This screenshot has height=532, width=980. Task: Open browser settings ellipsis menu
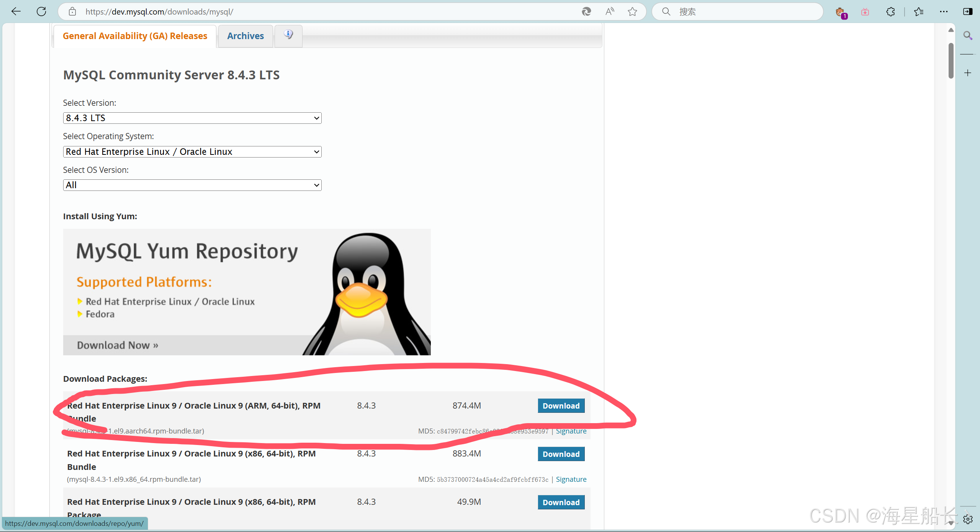pyautogui.click(x=944, y=11)
